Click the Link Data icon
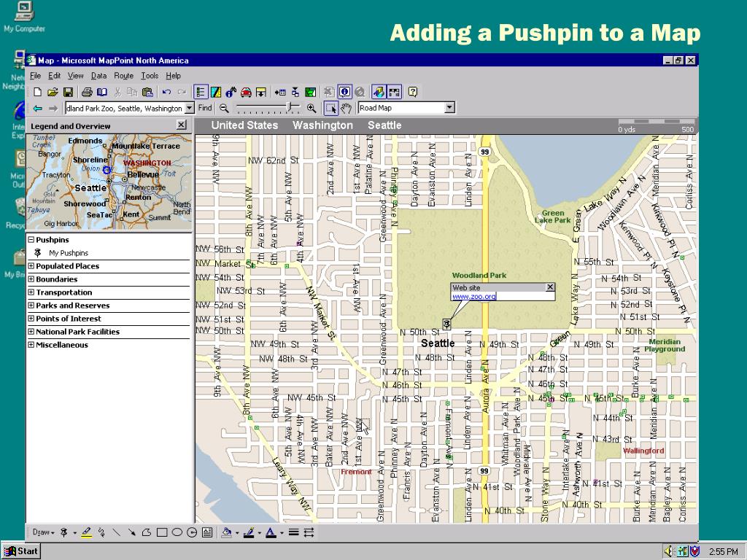This screenshot has width=747, height=560. 295,92
